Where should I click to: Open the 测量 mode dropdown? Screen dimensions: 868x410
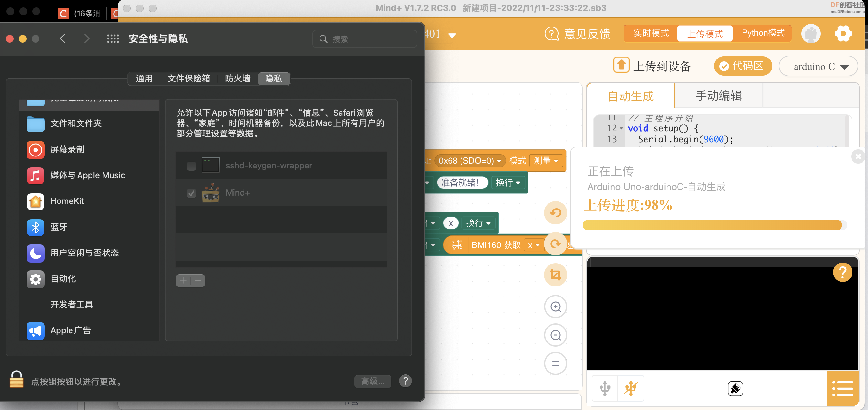[546, 161]
